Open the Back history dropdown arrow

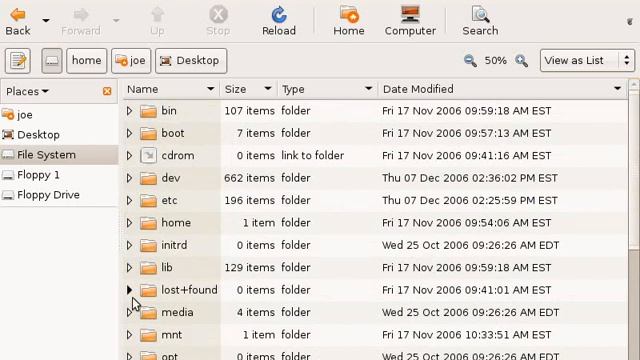[46, 20]
